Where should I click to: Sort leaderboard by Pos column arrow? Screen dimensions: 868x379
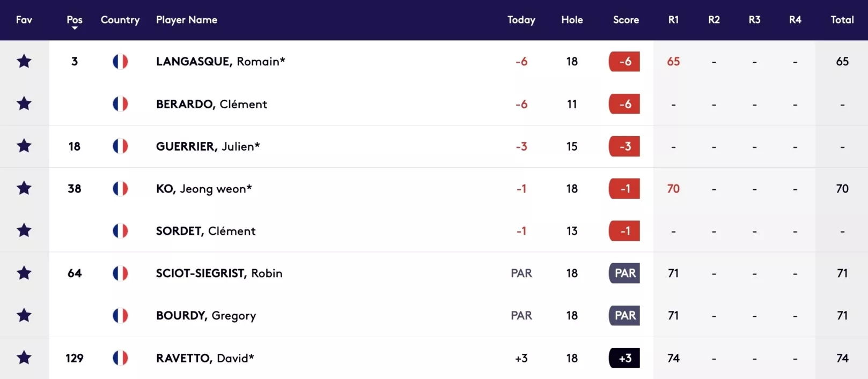75,28
